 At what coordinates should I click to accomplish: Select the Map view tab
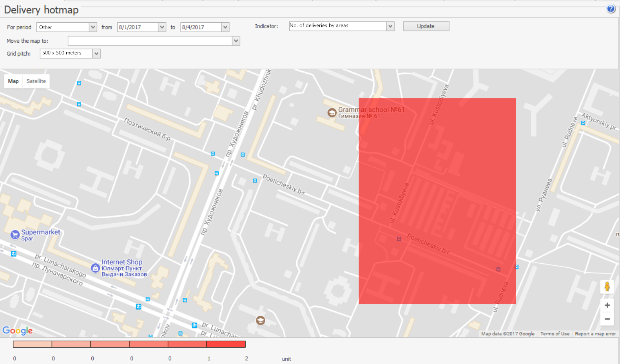click(13, 81)
